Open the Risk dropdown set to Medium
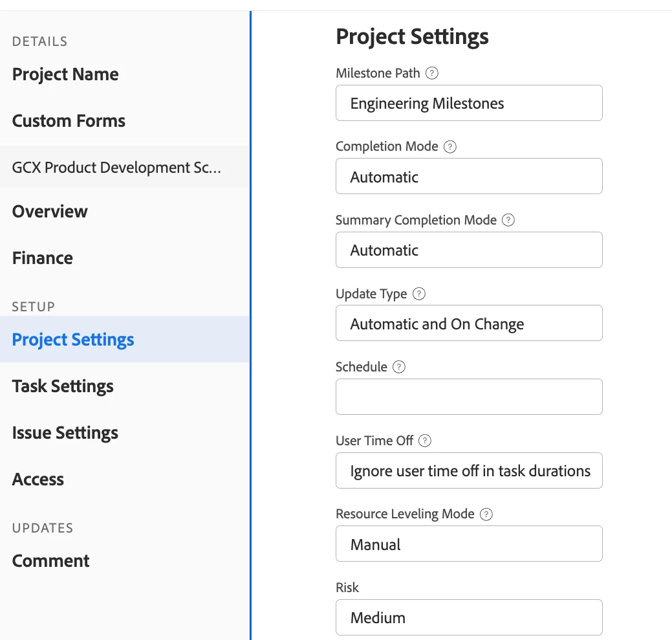This screenshot has height=640, width=672. coord(469,617)
